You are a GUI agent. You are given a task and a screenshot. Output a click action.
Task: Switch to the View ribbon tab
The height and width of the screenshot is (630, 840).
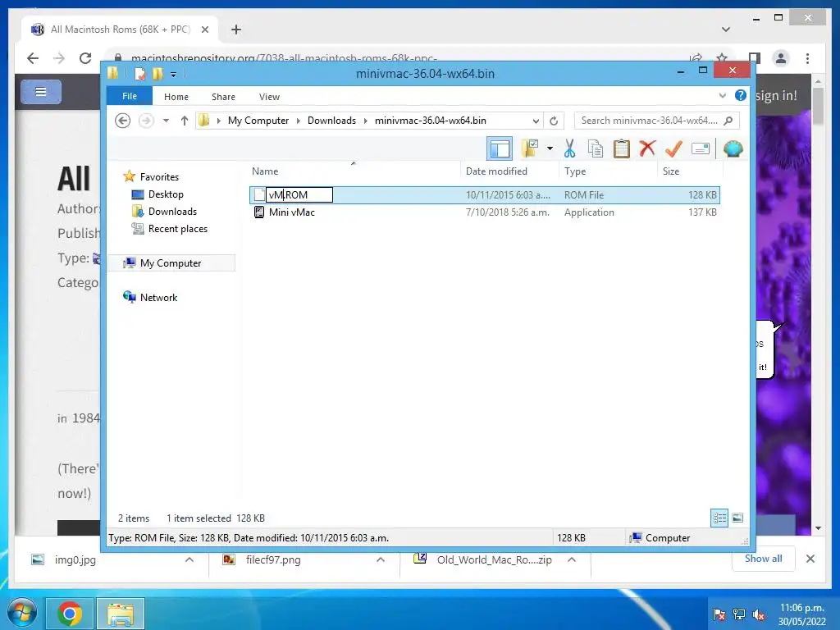pos(269,97)
